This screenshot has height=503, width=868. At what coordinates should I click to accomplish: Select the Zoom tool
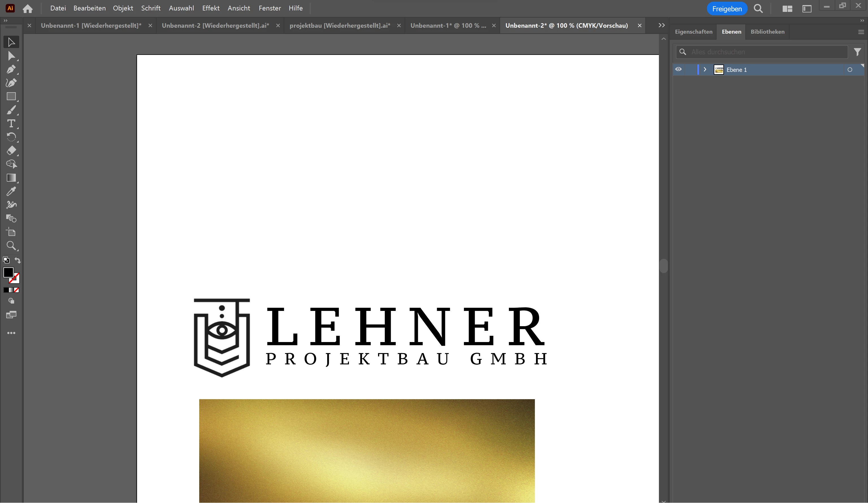pos(11,246)
